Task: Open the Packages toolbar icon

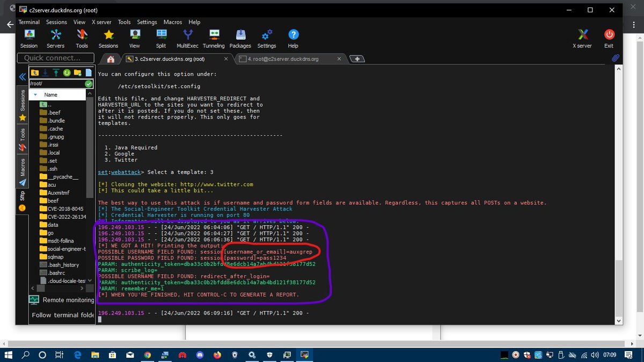Action: tap(240, 39)
